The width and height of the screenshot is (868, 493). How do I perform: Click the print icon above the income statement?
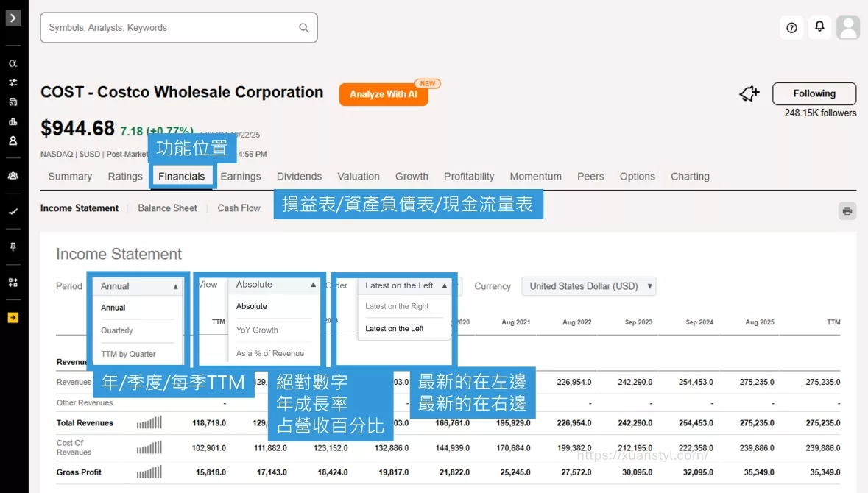(847, 210)
